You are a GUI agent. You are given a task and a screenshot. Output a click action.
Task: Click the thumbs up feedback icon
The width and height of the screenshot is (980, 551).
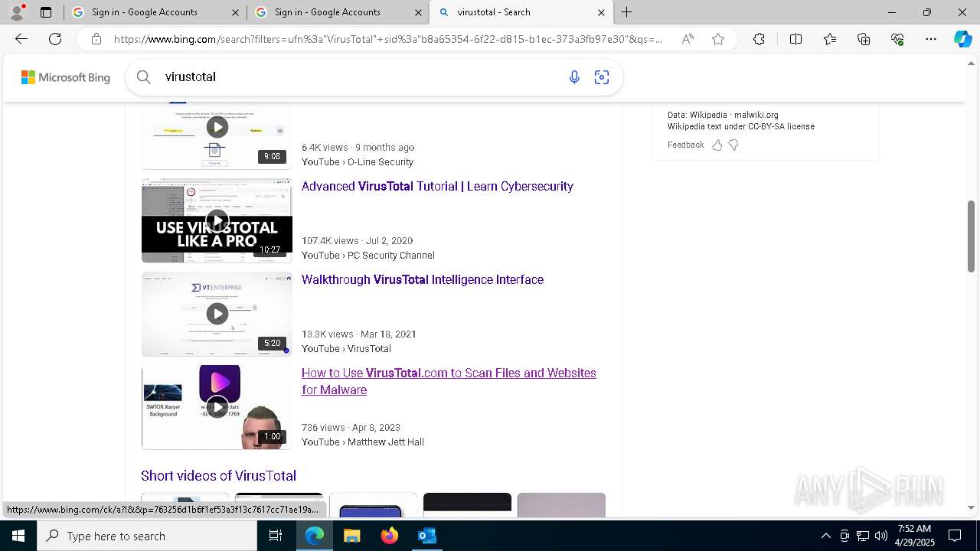point(717,145)
